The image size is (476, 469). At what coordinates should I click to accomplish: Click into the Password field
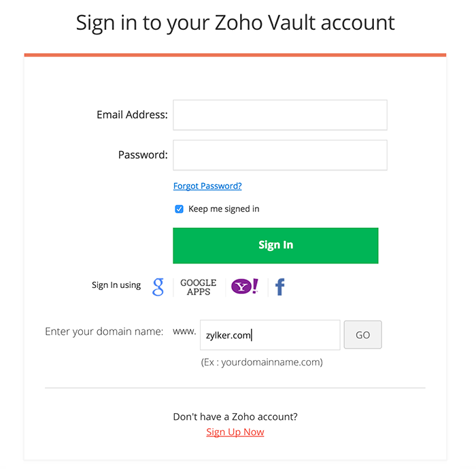pos(280,155)
